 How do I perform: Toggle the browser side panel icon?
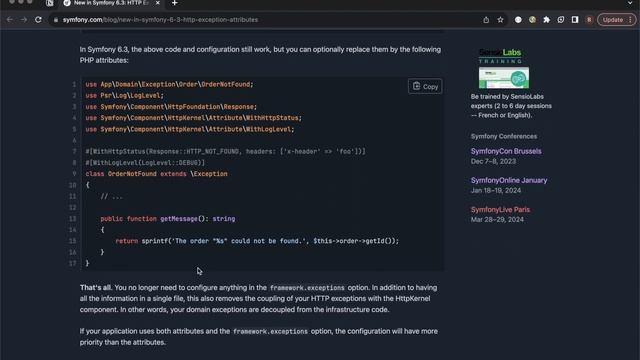click(575, 20)
